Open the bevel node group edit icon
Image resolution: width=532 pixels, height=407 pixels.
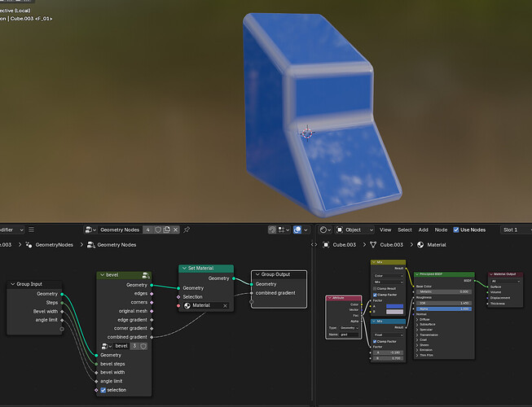coord(146,275)
